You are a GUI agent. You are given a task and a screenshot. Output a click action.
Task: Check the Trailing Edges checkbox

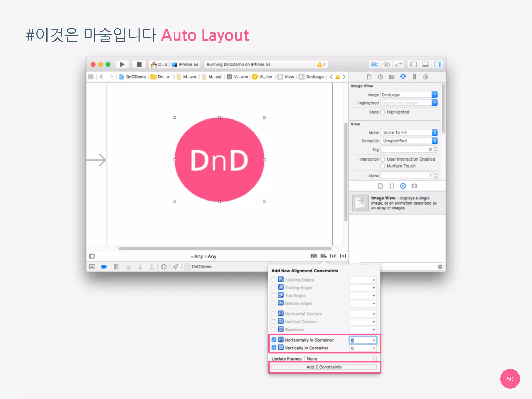[274, 287]
